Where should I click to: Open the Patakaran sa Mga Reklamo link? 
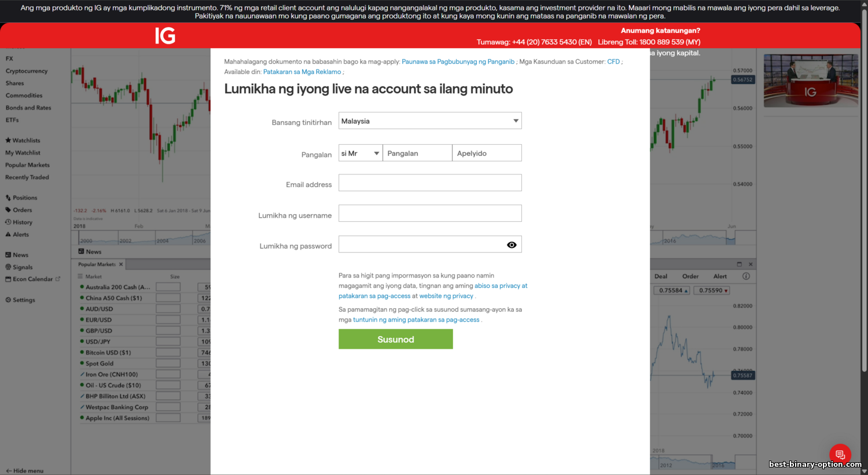click(302, 72)
